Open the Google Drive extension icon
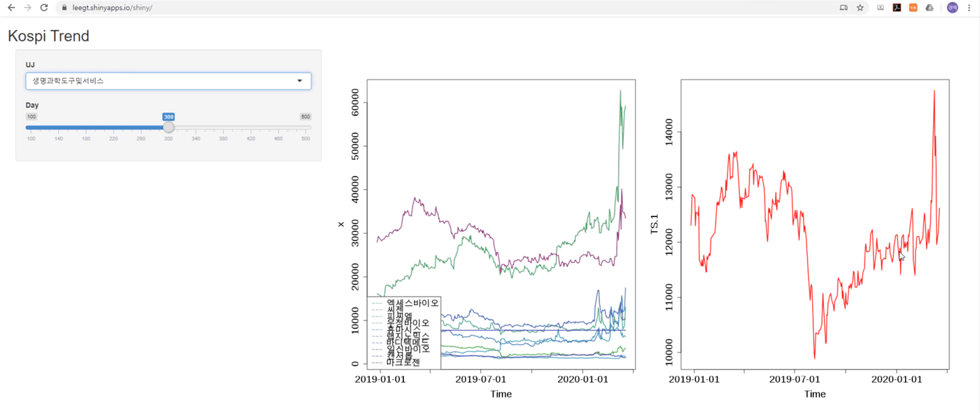The width and height of the screenshot is (980, 413). pyautogui.click(x=930, y=8)
